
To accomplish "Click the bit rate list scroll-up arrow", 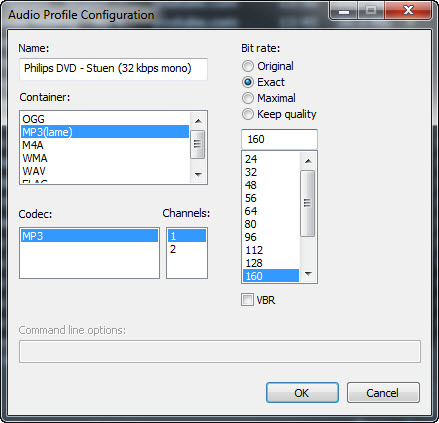I will pos(308,161).
